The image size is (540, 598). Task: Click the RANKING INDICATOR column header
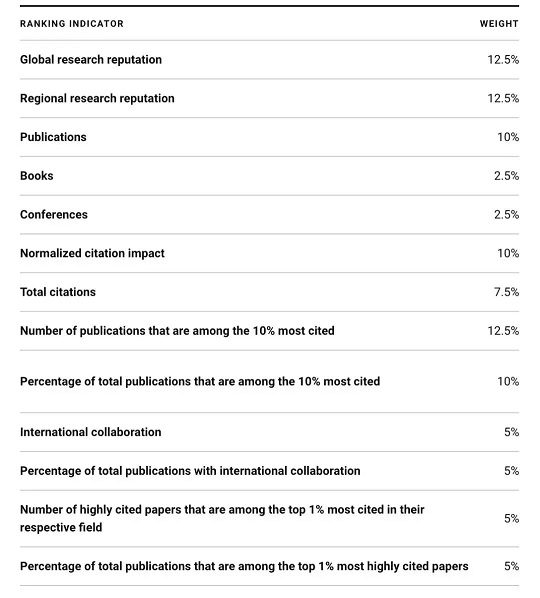(x=72, y=24)
